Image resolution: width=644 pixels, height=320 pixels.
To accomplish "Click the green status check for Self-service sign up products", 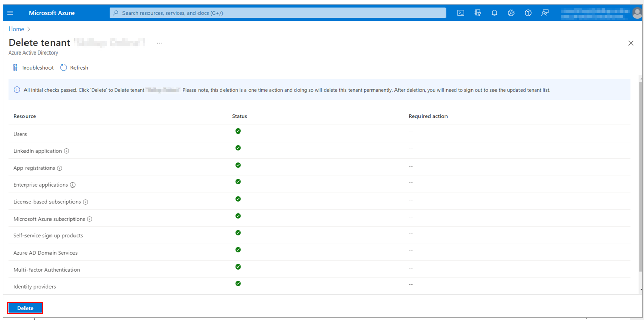I will pyautogui.click(x=238, y=233).
